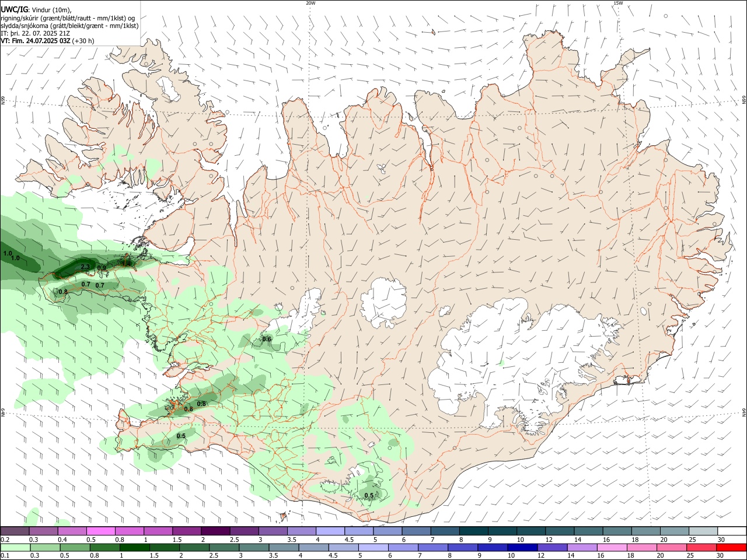747x560 pixels.
Task: Click the pale green swatch between 0.1 and 0.3
Action: click(x=15, y=547)
